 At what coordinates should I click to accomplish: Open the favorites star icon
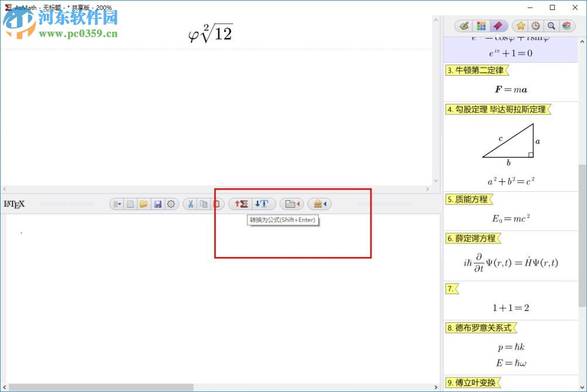pyautogui.click(x=521, y=26)
